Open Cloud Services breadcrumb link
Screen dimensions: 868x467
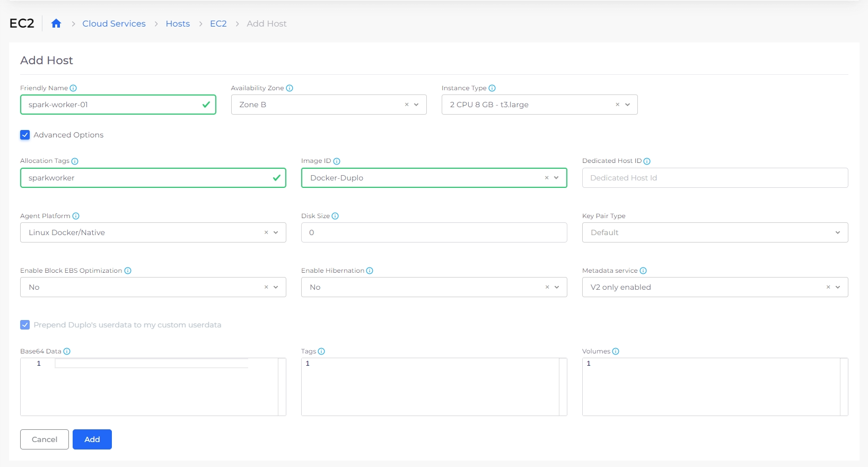(114, 23)
